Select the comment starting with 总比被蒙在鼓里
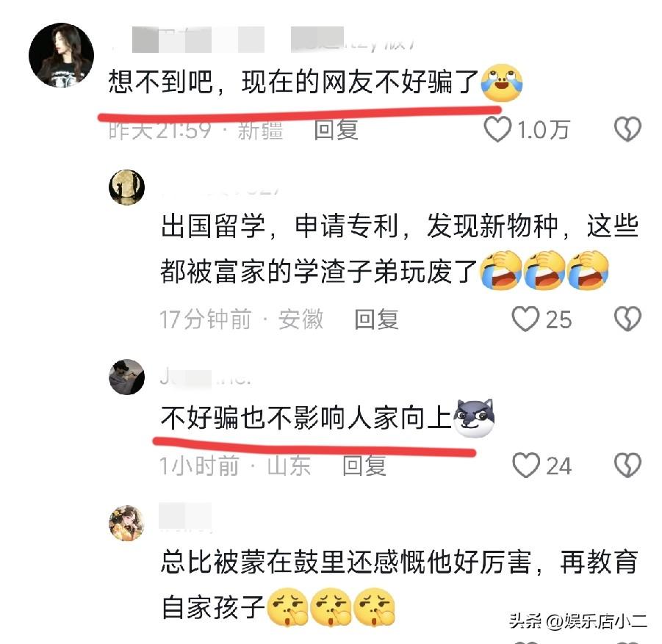 400,585
